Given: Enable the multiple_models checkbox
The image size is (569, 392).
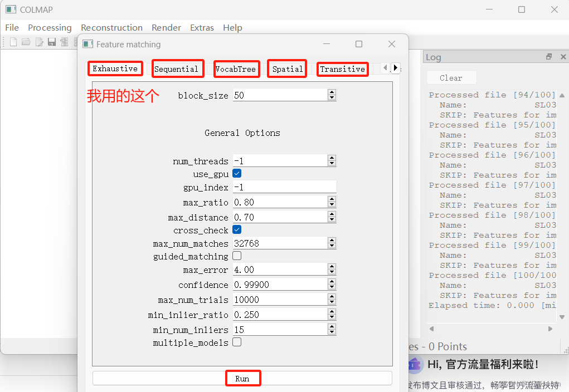Looking at the screenshot, I should 237,342.
